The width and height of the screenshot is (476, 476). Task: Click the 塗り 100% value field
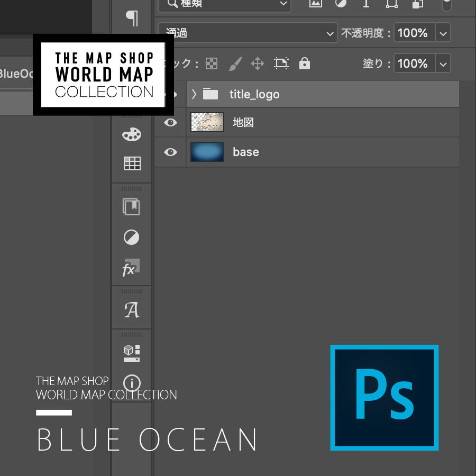tap(414, 63)
